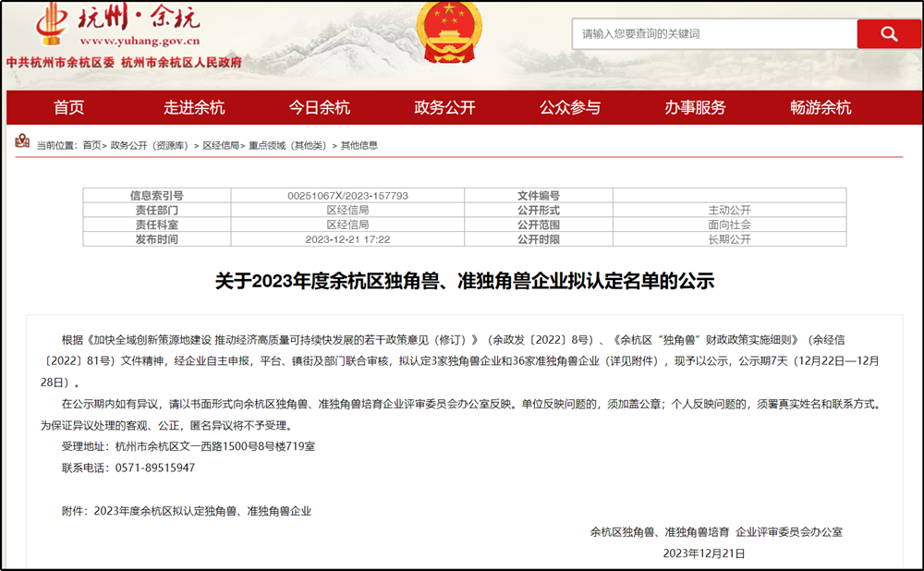Open the 区经信局 breadcrumb link
Image resolution: width=924 pixels, height=571 pixels.
coord(221,145)
